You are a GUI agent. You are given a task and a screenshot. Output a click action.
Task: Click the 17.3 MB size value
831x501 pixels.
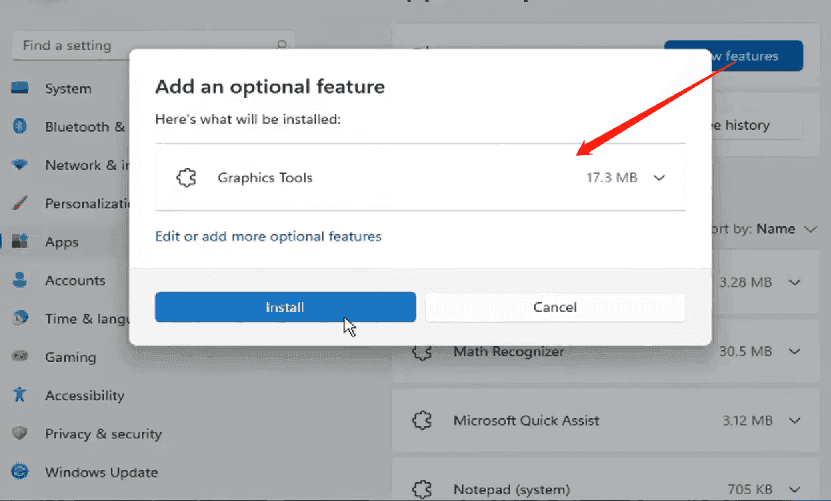(x=612, y=178)
